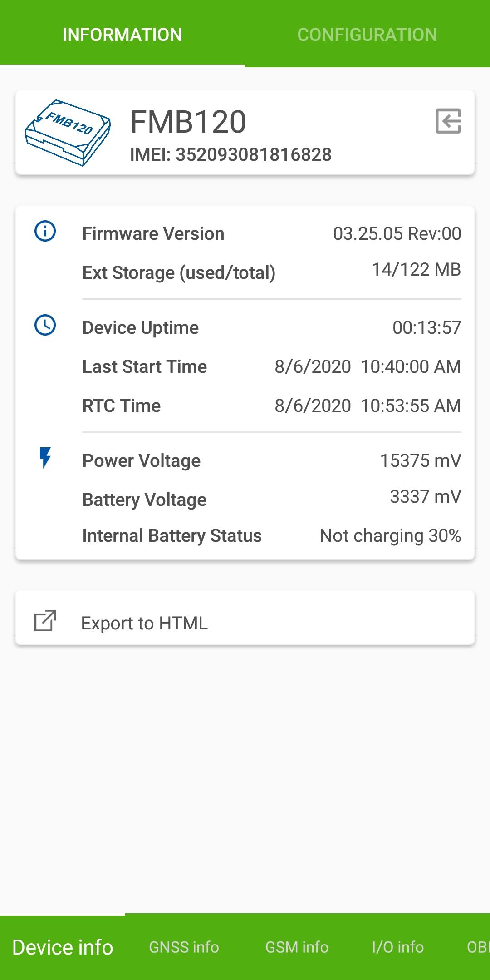Tap the firmware info circle icon
Image resolution: width=490 pixels, height=980 pixels.
(45, 232)
